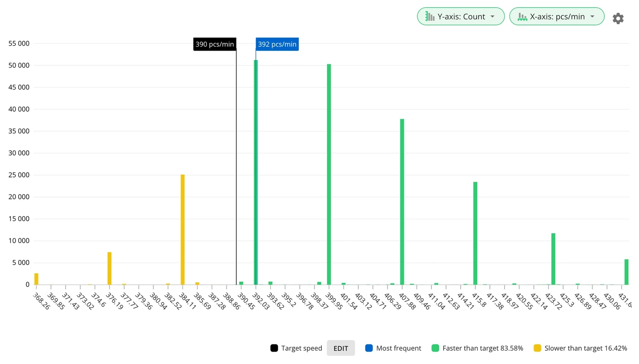Click the Target speed legend text
The width and height of the screenshot is (639, 364).
coord(302,348)
